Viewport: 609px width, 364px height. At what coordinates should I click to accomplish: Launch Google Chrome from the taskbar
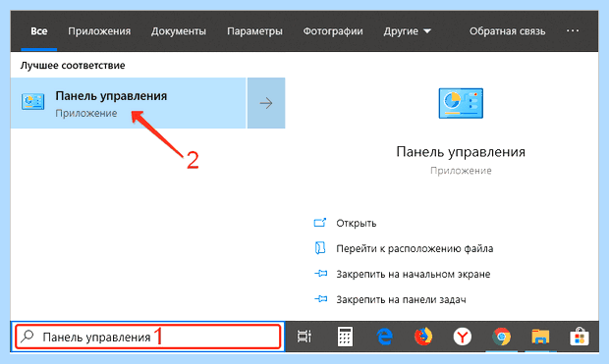coord(501,337)
